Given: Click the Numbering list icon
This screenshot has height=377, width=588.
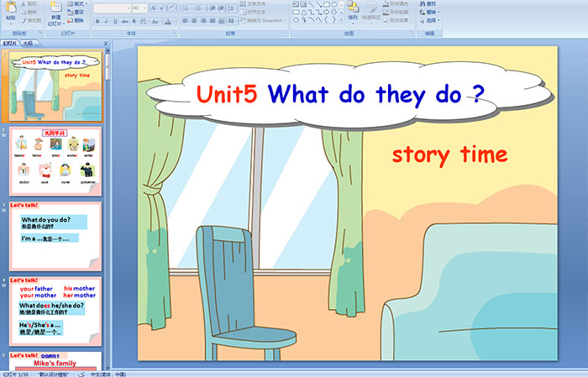Looking at the screenshot, I should 199,8.
